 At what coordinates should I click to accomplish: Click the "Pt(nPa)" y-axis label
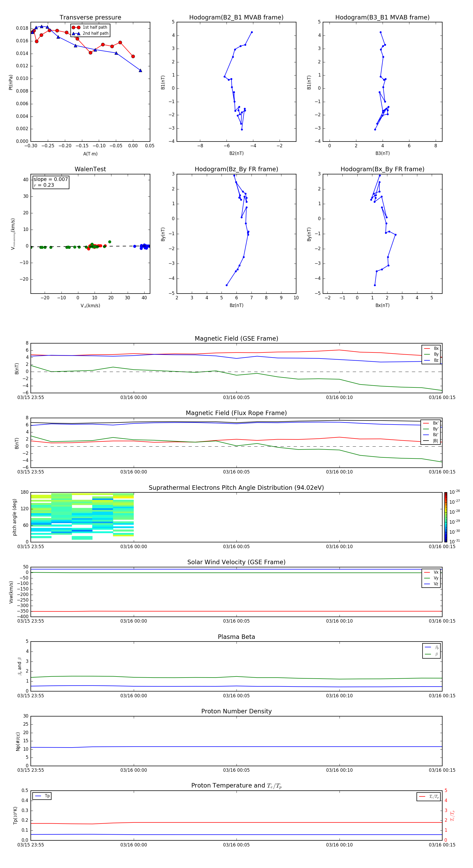pyautogui.click(x=11, y=82)
